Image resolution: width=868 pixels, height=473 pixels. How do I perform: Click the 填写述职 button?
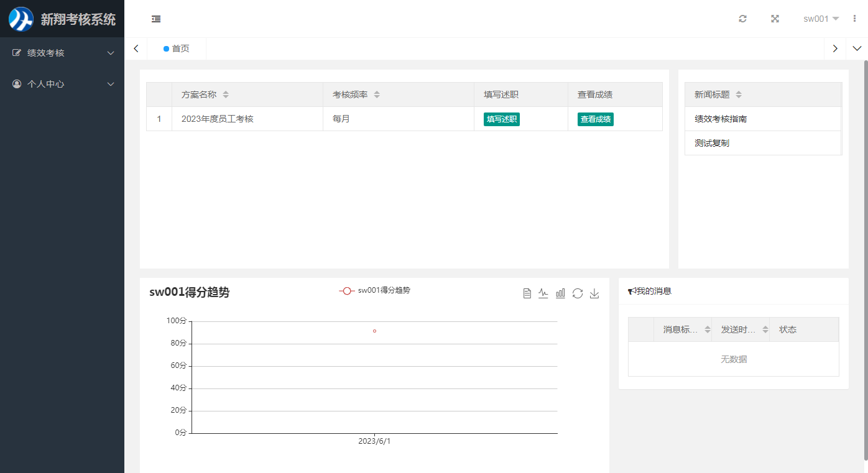coord(501,119)
